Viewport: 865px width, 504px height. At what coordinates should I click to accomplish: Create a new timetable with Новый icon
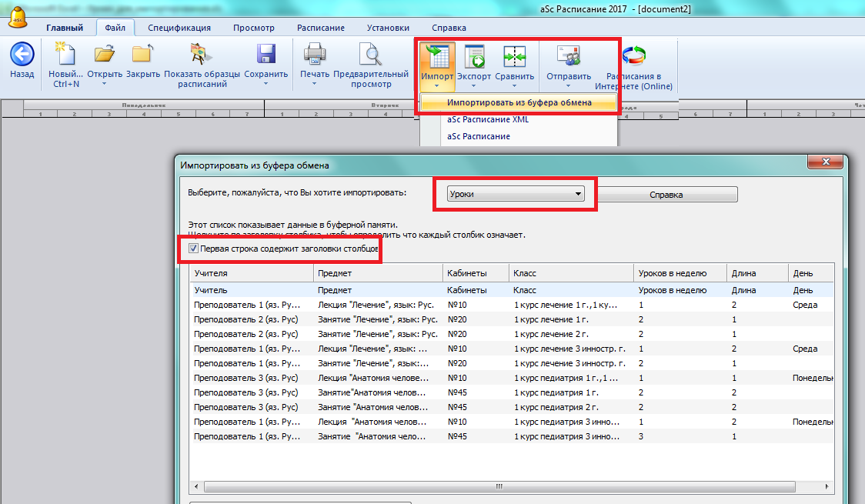pos(65,54)
